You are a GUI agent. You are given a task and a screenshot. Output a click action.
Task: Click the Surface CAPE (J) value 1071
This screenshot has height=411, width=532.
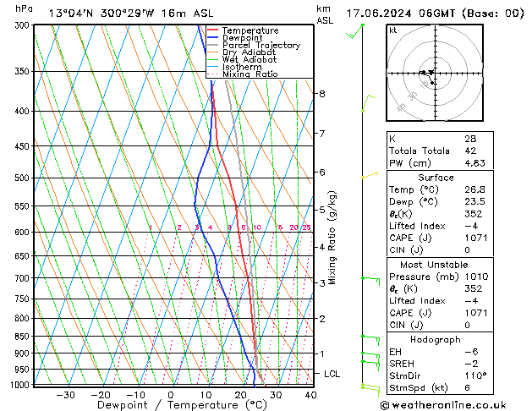tap(476, 238)
